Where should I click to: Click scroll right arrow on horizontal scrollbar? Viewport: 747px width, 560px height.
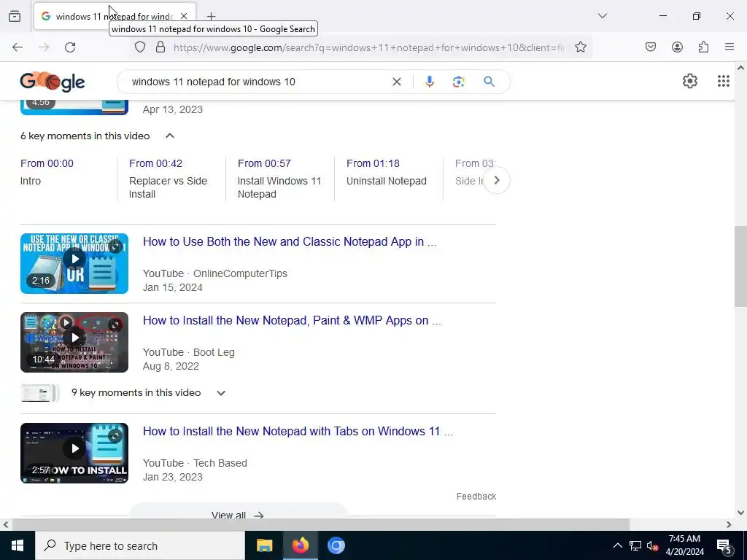pyautogui.click(x=729, y=525)
